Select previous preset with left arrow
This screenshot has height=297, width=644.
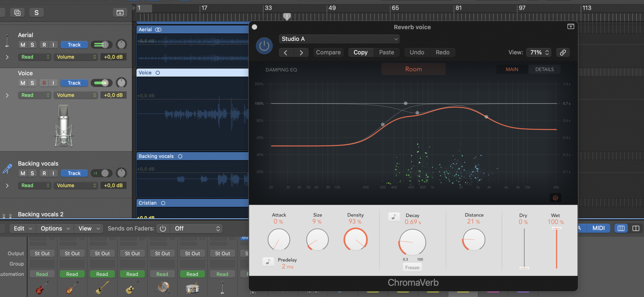[286, 53]
